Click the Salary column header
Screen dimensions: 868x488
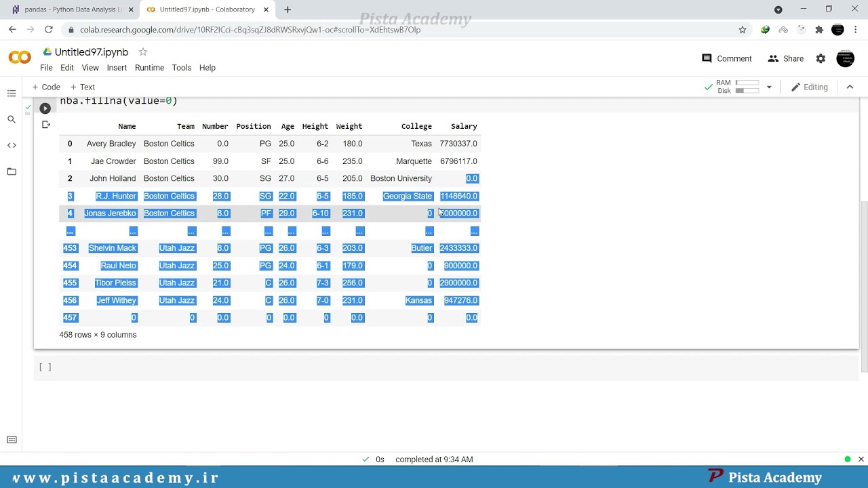(464, 126)
